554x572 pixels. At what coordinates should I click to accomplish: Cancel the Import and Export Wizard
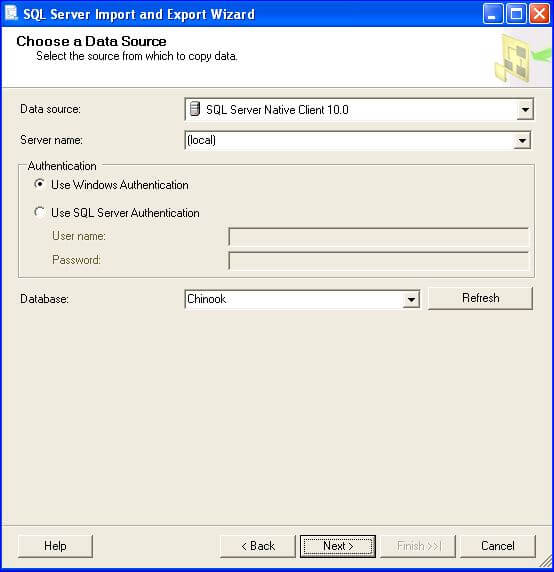coord(497,546)
